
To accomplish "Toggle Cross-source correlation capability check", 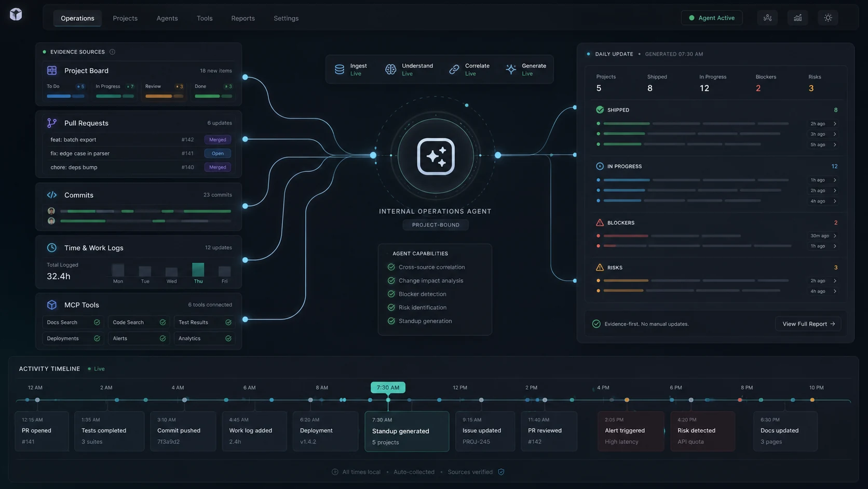I will point(391,267).
